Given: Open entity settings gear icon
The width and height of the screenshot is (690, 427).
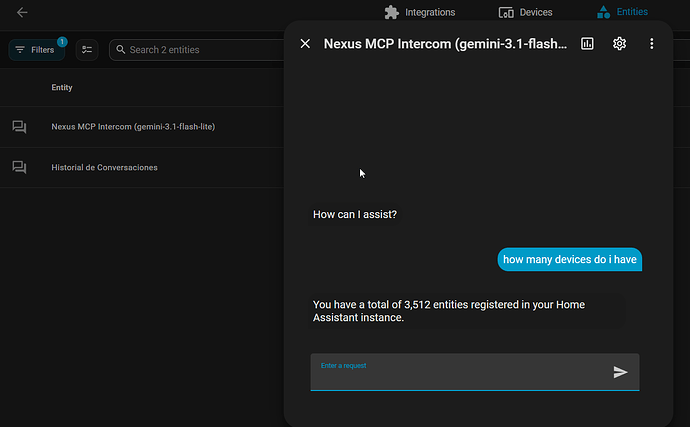Looking at the screenshot, I should click(x=619, y=44).
